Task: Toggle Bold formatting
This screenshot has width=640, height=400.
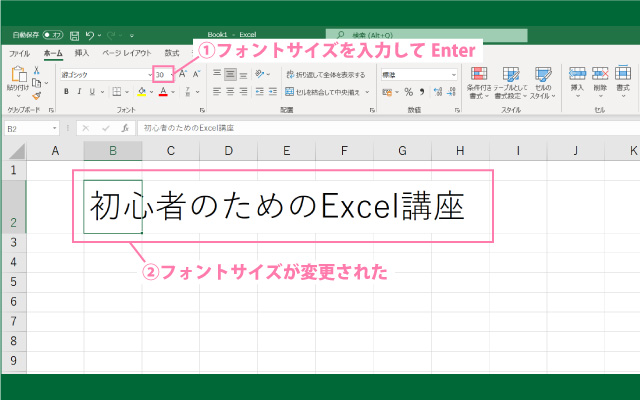Action: tap(66, 92)
